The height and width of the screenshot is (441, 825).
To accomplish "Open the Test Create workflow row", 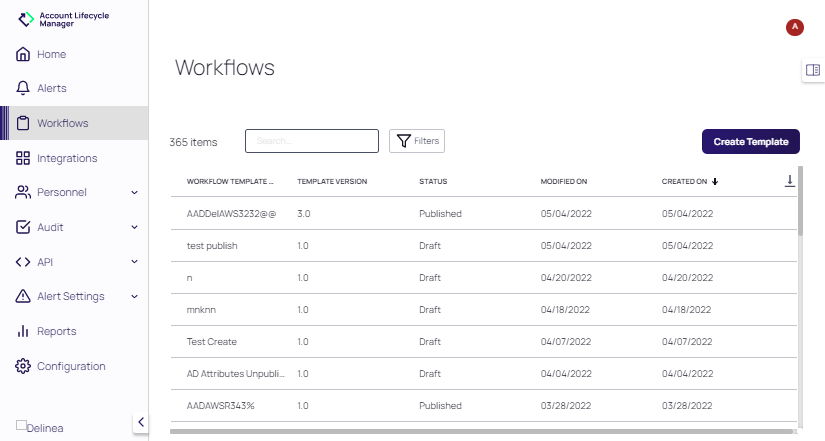I will [484, 342].
